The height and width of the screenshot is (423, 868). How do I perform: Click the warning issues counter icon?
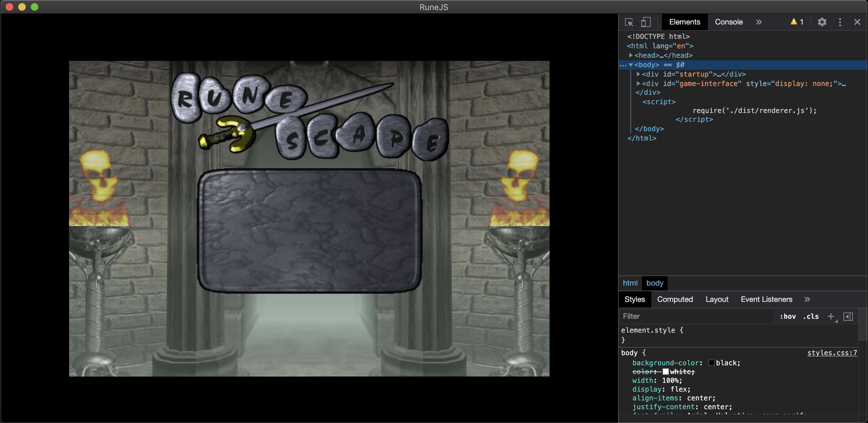[x=797, y=22]
